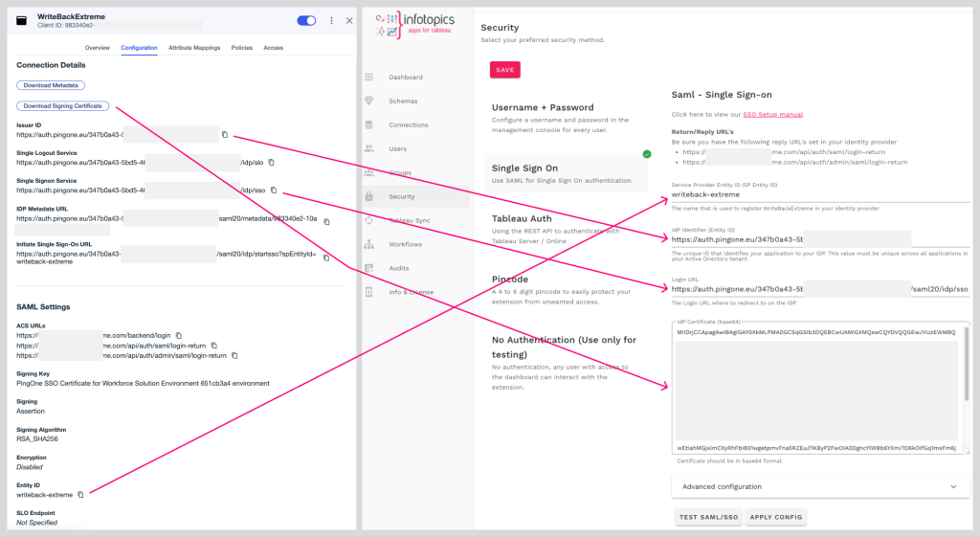Open the three-dot options menu for WriteBackExtreme
Screen dimensions: 980x537
tap(331, 20)
